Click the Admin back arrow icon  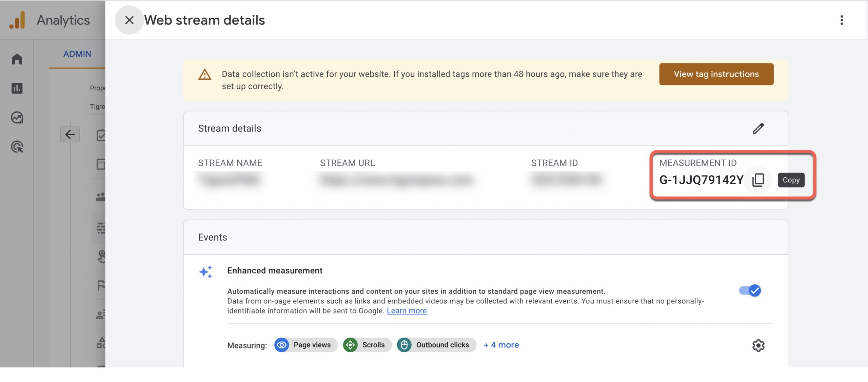tap(70, 134)
